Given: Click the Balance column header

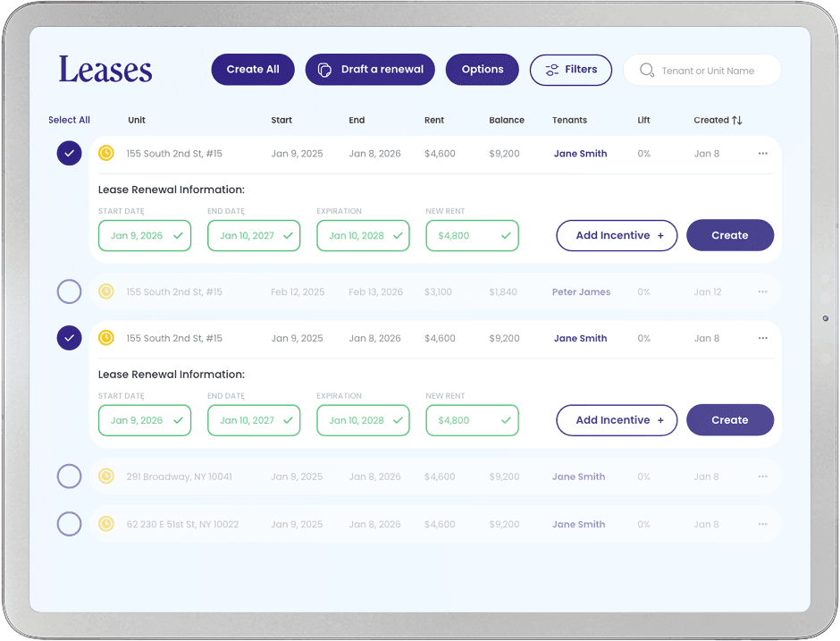Looking at the screenshot, I should coord(507,120).
